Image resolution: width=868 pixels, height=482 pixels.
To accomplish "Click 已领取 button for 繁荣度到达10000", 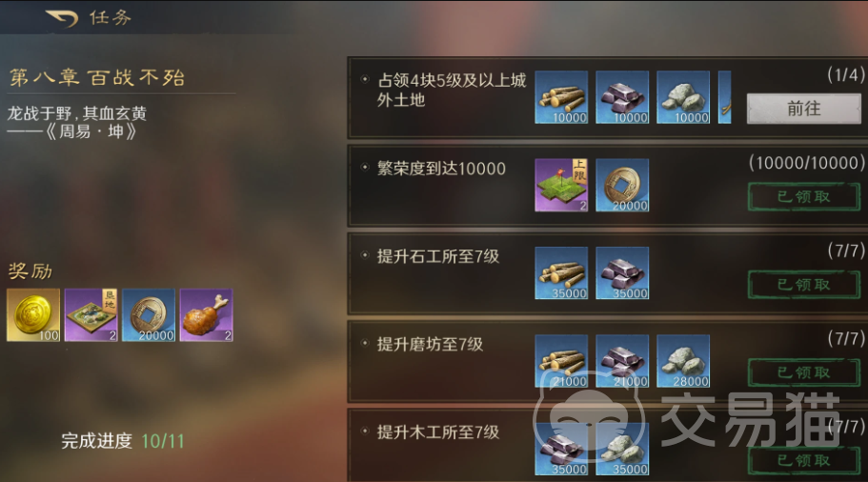I will [x=804, y=196].
